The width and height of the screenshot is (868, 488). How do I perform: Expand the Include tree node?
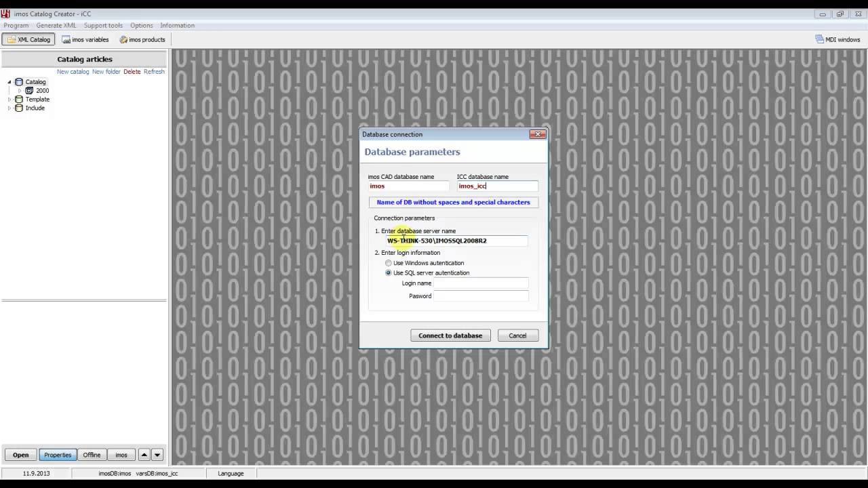10,108
